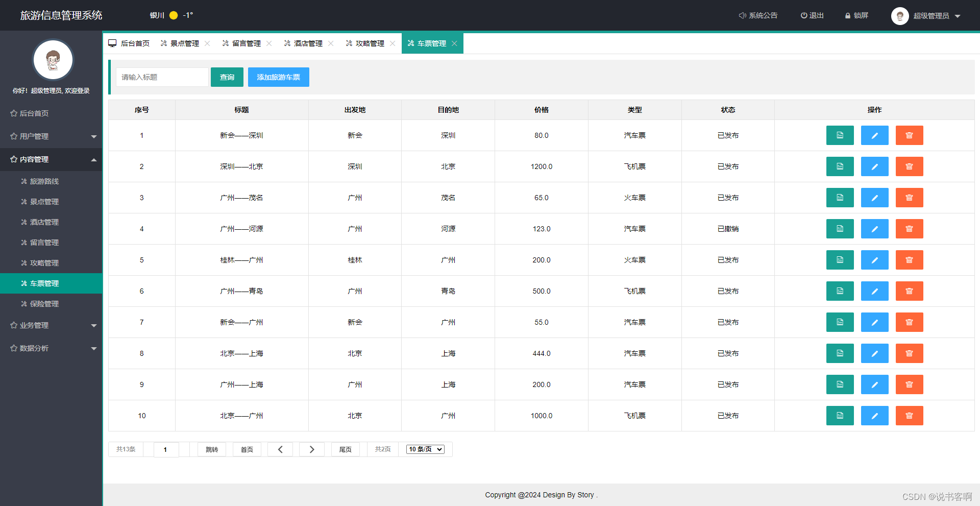Click the admin avatar in sidebar
This screenshot has height=506, width=980.
pos(53,60)
